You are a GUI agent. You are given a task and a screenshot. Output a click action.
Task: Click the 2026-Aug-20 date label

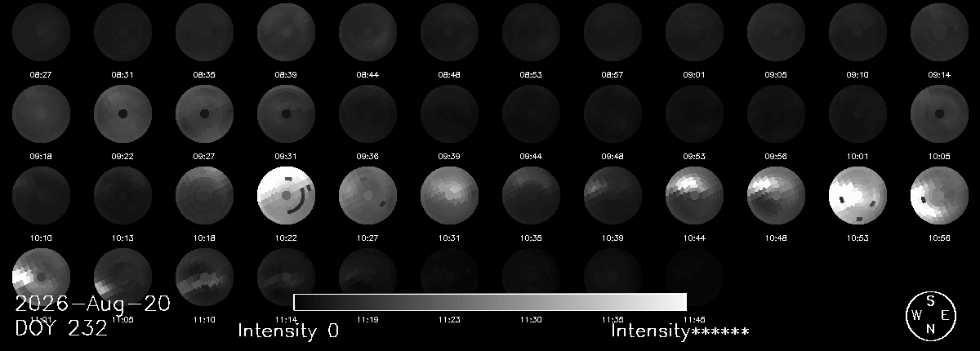tap(92, 304)
